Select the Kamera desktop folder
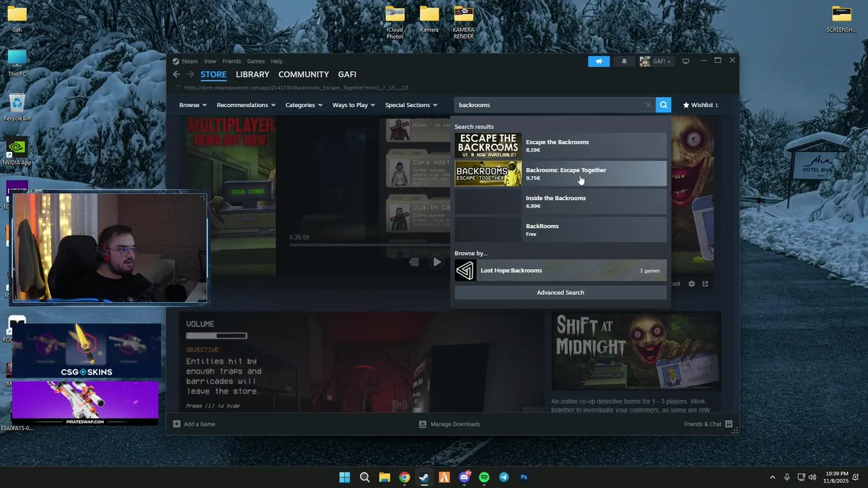868x488 pixels. coord(429,19)
